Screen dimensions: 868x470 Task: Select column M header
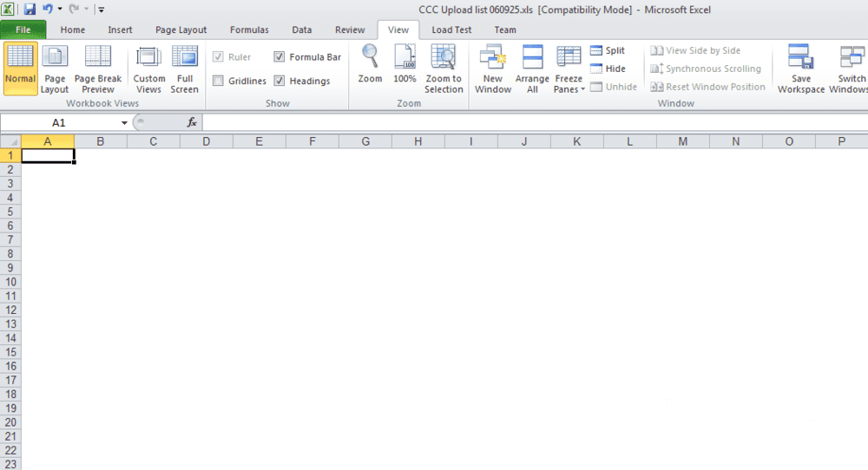(x=683, y=141)
